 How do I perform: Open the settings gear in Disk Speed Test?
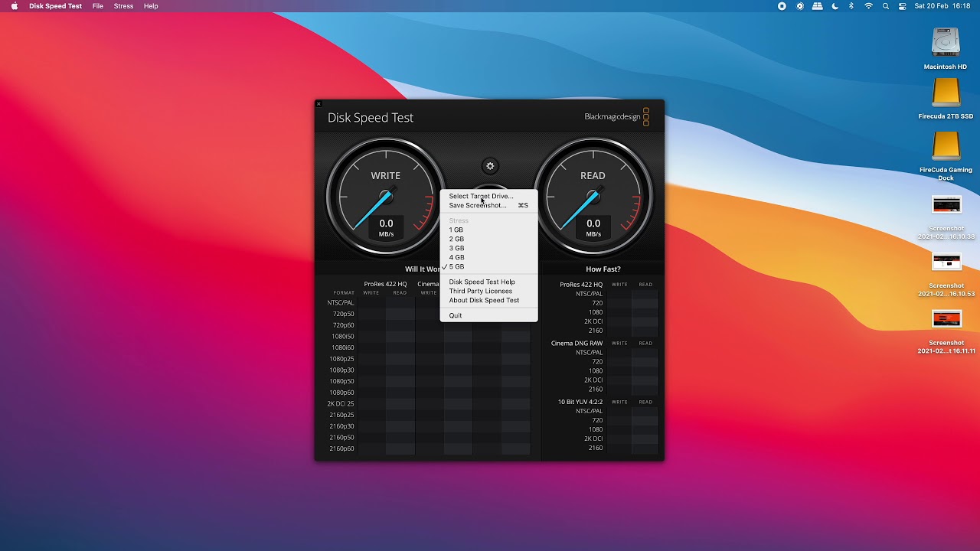[491, 166]
